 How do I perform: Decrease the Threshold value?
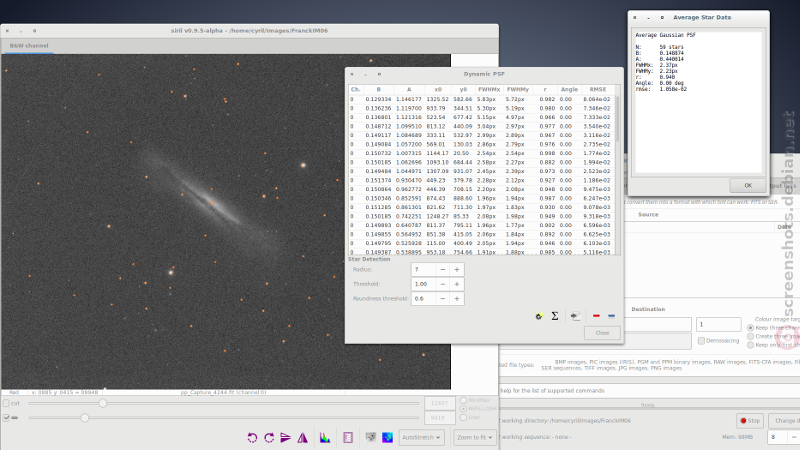coord(442,284)
